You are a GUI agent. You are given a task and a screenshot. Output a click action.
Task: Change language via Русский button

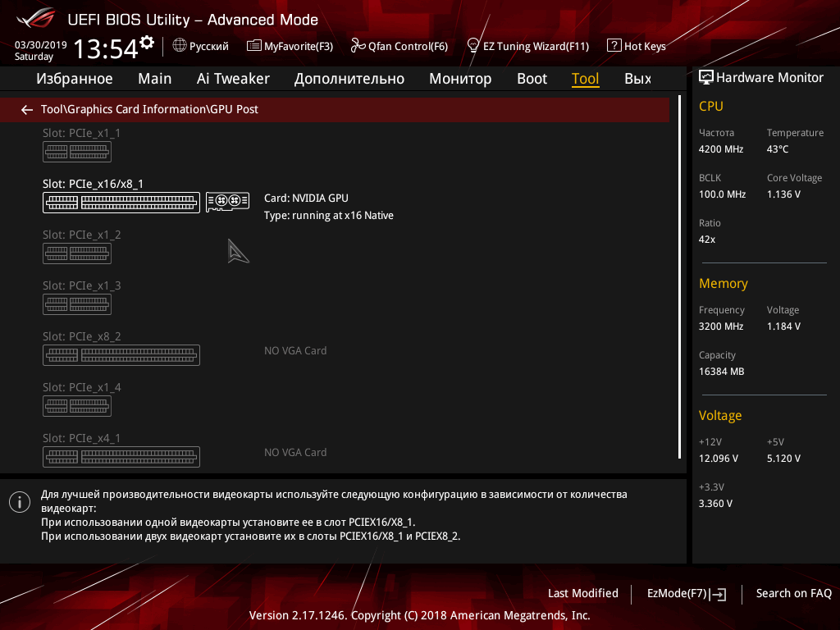pos(201,46)
